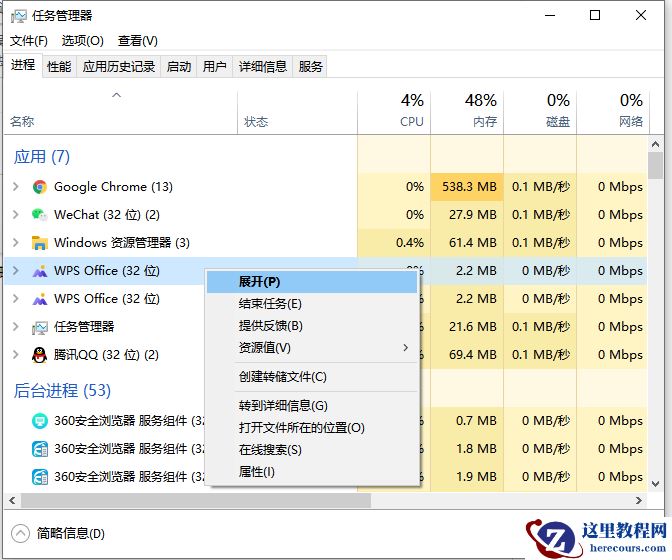Expand the Google Chrome process group
This screenshot has width=672, height=560.
click(16, 187)
